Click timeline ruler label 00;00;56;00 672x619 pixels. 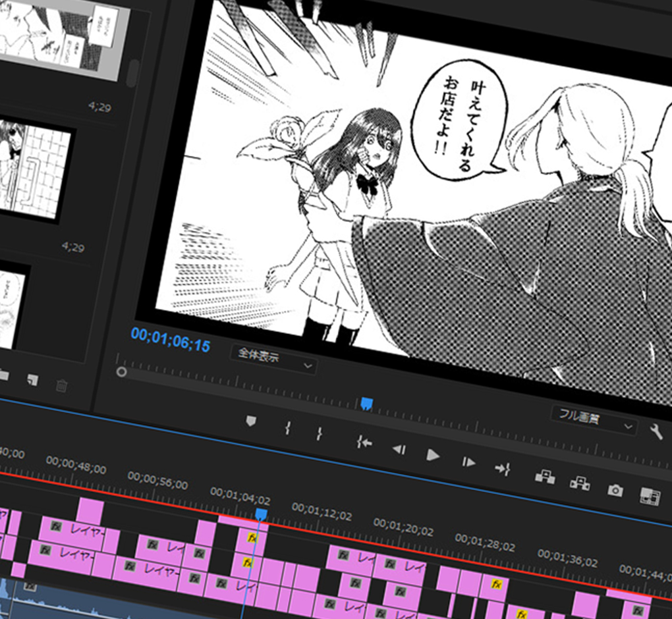[157, 481]
